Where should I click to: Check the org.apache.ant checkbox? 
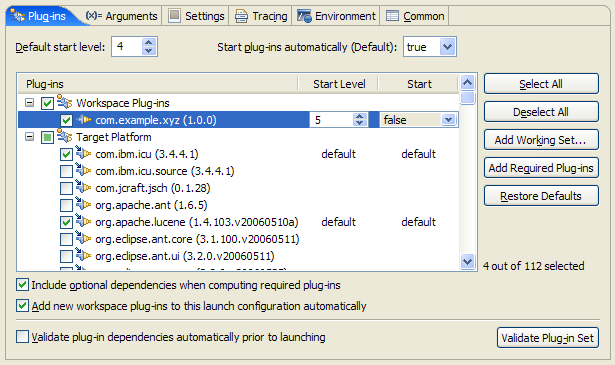click(66, 205)
